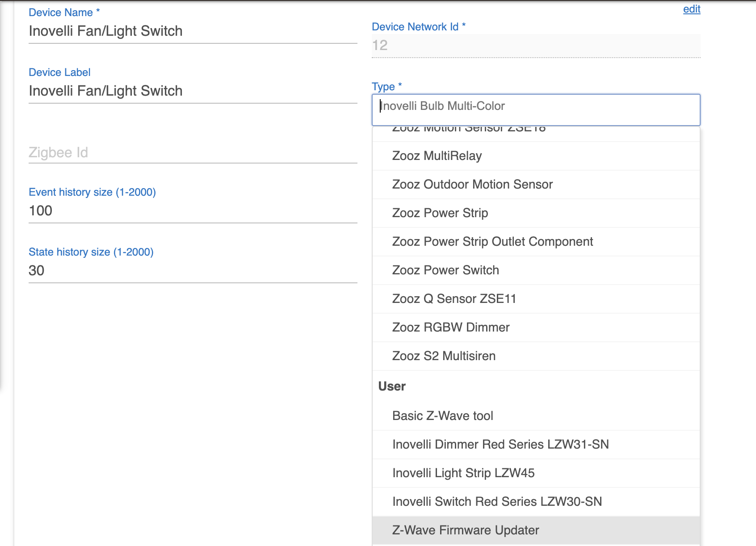Choose Z-Wave Firmware Updater option
The width and height of the screenshot is (756, 546).
[x=466, y=530]
